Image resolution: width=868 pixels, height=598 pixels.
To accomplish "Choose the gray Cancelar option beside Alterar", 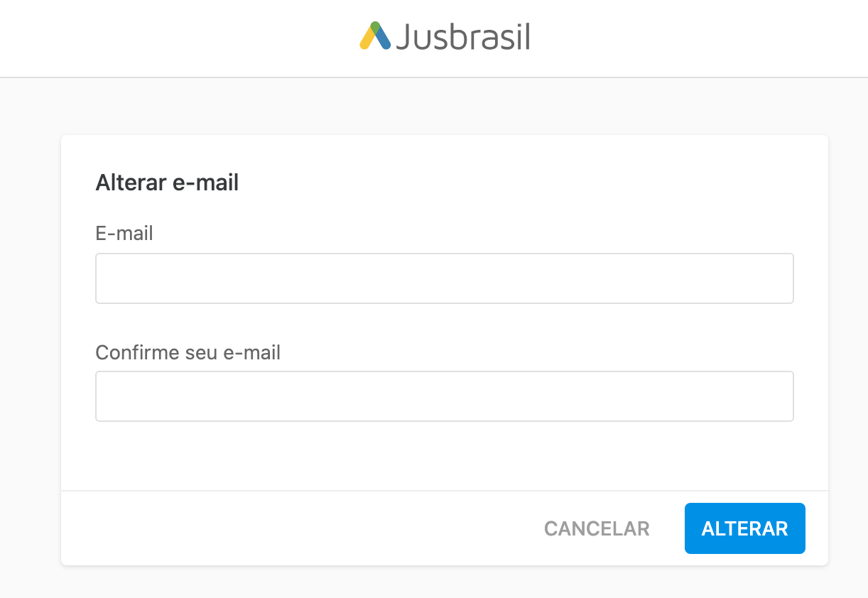I will tap(597, 528).
